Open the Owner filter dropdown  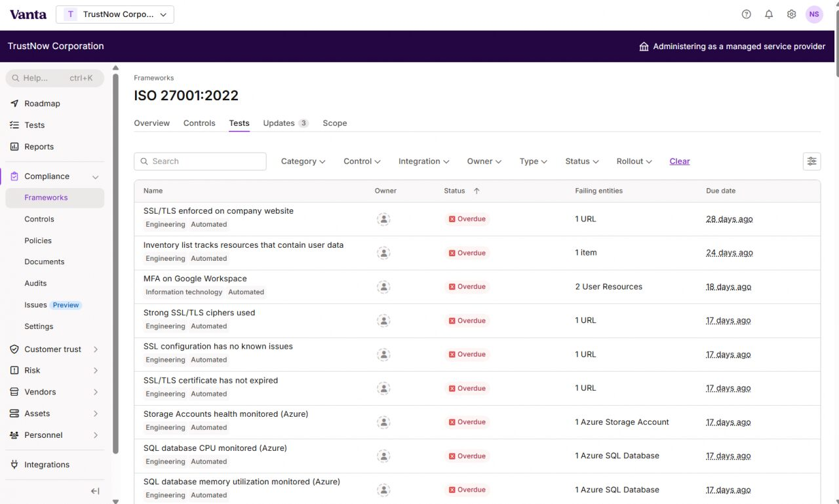484,161
